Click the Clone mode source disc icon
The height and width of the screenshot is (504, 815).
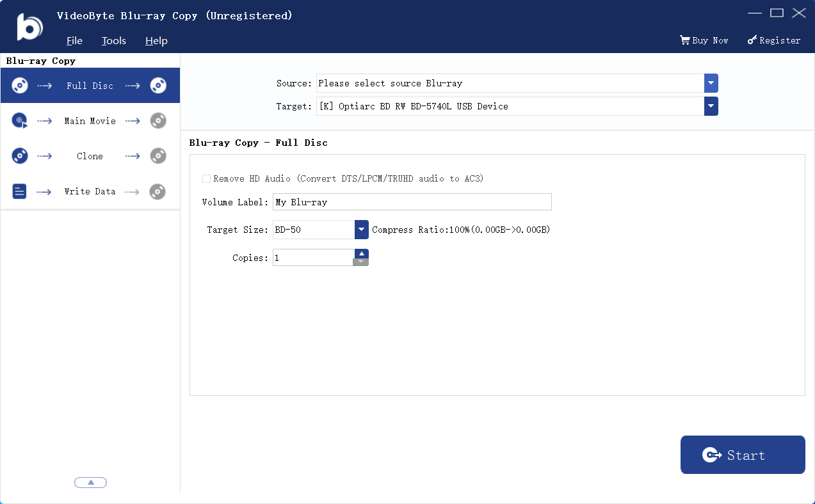(20, 156)
